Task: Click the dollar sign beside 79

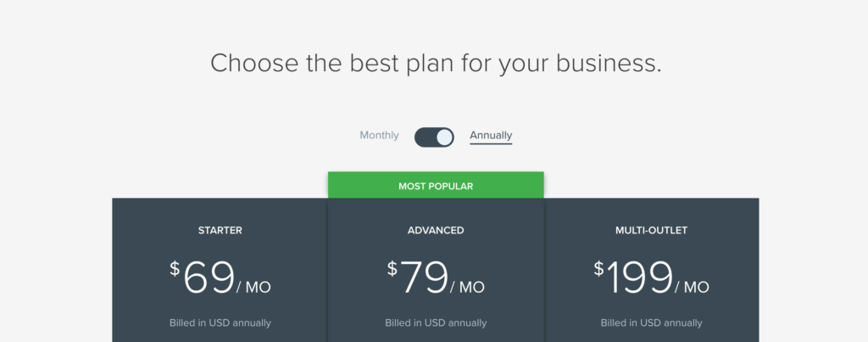Action: tap(392, 269)
